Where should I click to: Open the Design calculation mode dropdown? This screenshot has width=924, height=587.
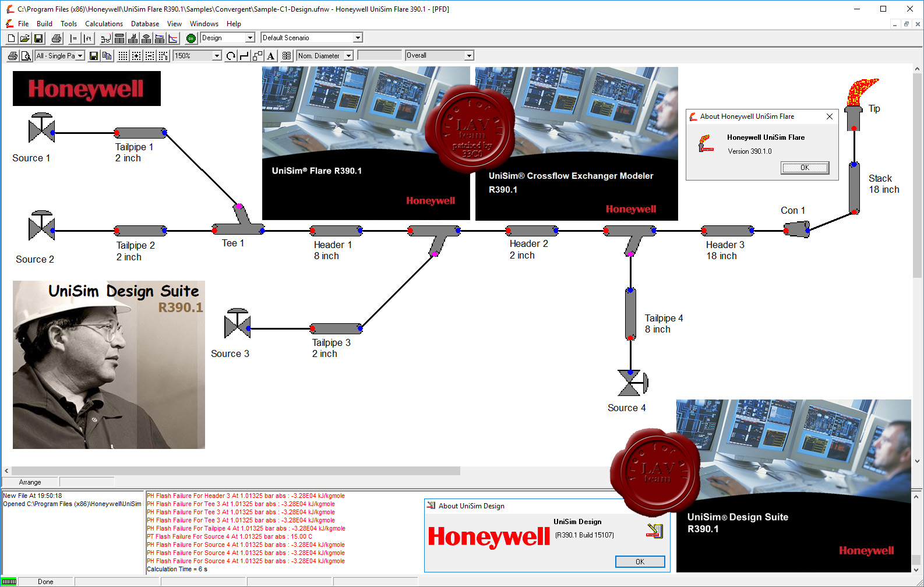pyautogui.click(x=251, y=38)
